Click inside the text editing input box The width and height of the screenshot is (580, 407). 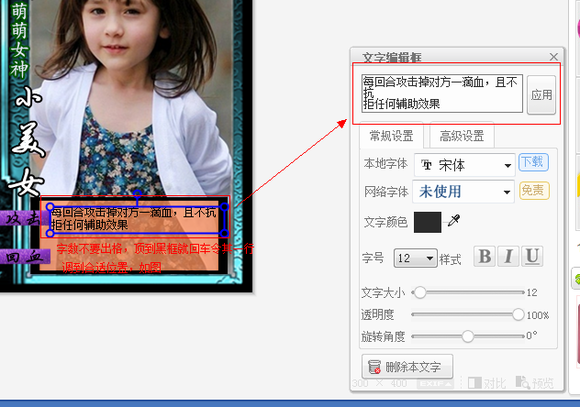[442, 93]
